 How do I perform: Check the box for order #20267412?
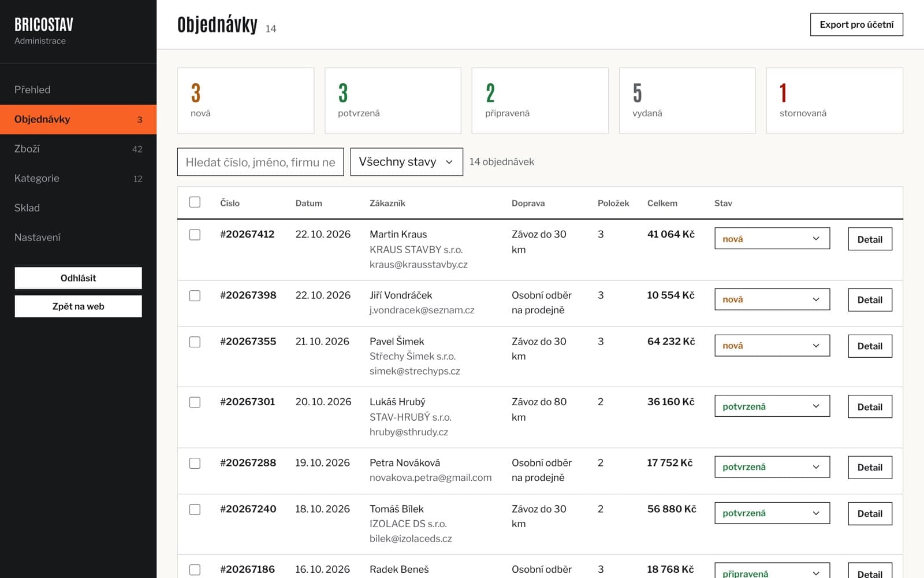195,235
